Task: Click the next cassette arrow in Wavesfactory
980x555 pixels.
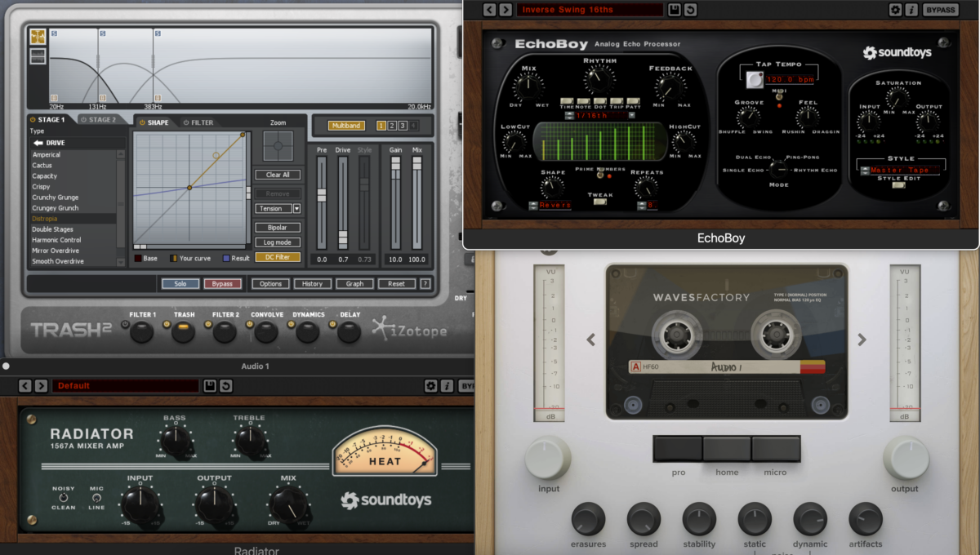Action: point(862,339)
